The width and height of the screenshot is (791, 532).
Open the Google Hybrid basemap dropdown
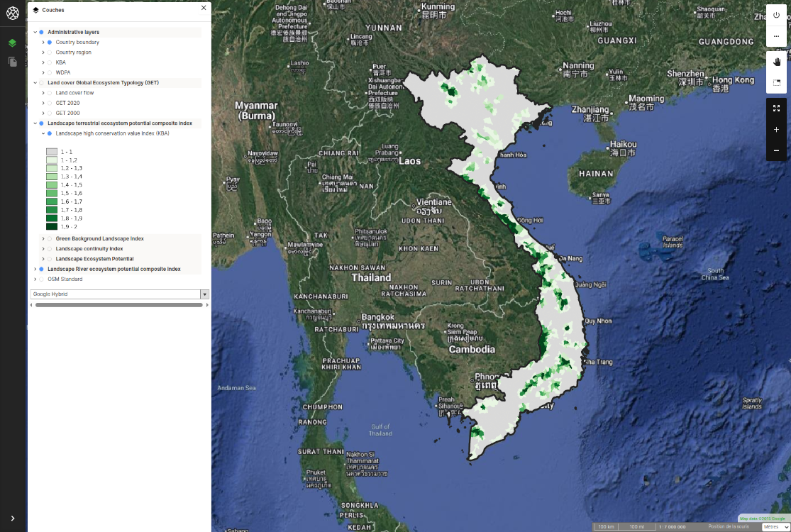pyautogui.click(x=204, y=294)
